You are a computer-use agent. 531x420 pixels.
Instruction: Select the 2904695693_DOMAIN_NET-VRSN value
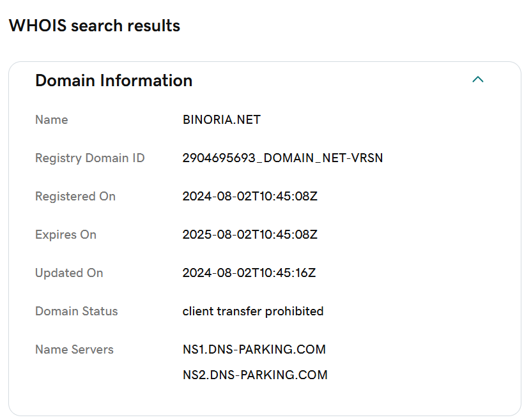[283, 158]
